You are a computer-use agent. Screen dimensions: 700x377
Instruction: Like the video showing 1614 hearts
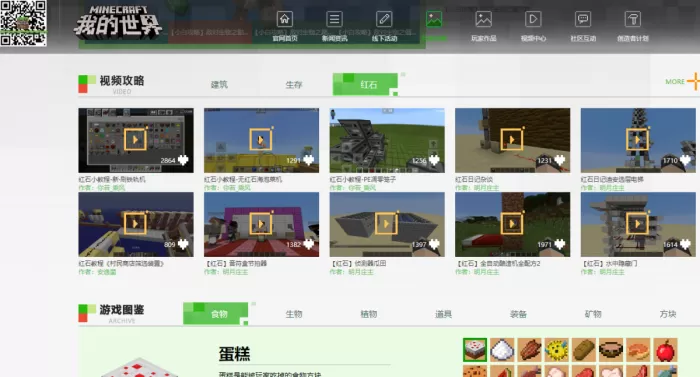click(x=685, y=244)
